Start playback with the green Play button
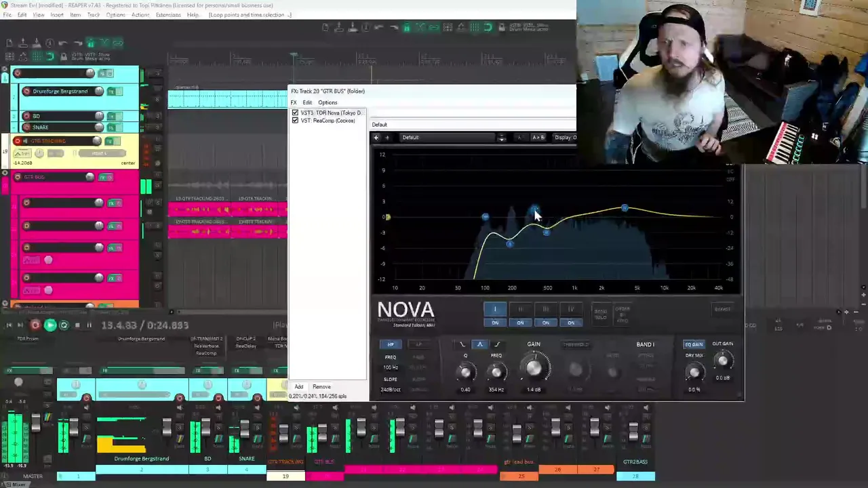This screenshot has height=488, width=868. [50, 325]
